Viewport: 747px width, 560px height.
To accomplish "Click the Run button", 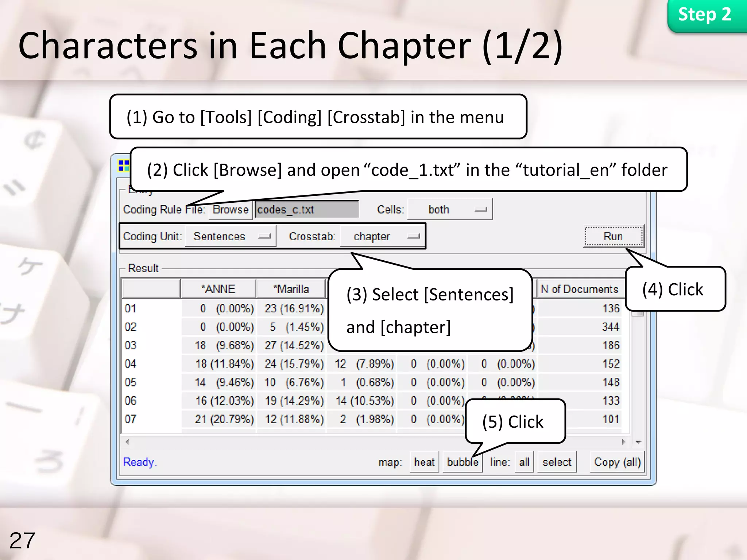I will click(x=614, y=236).
